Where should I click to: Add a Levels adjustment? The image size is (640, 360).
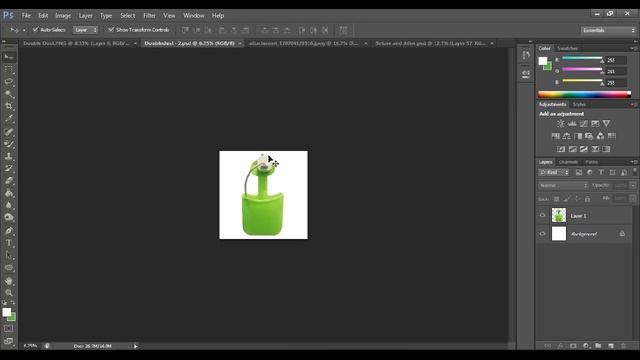tap(572, 123)
